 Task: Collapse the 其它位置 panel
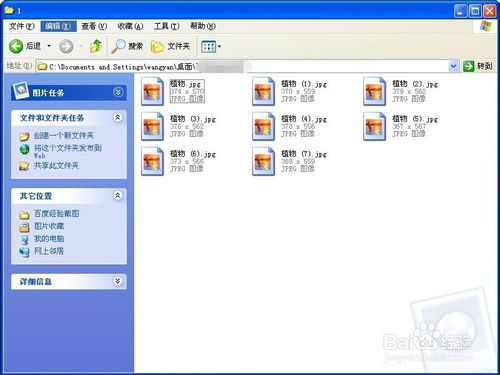(x=118, y=195)
